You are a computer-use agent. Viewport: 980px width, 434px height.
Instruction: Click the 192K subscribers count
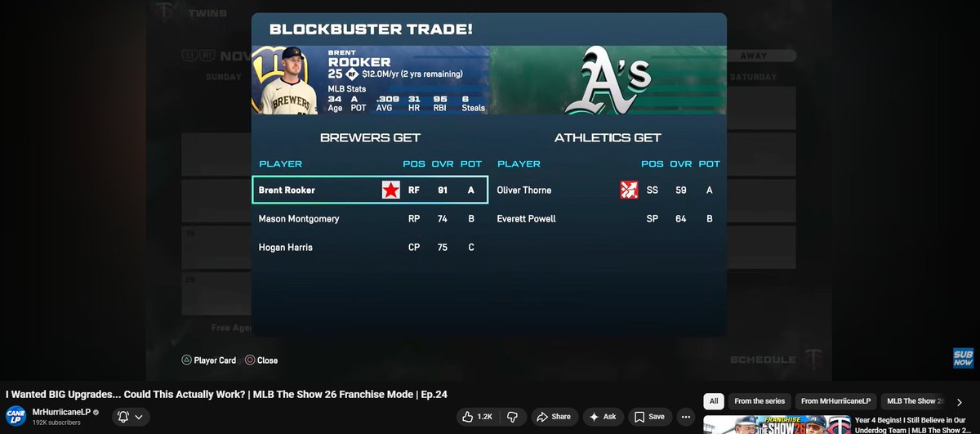(56, 423)
